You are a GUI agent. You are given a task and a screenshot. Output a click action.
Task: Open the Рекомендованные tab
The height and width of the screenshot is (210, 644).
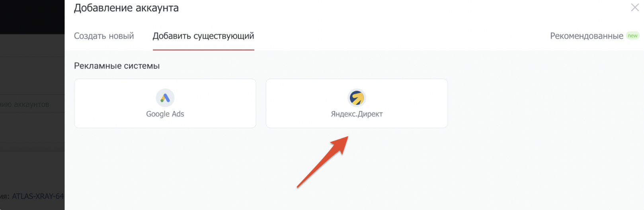click(x=586, y=36)
